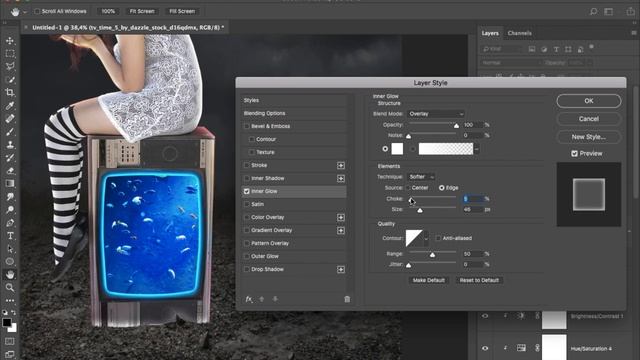640x360 pixels.
Task: Switch to the Channels tab
Action: click(x=520, y=33)
